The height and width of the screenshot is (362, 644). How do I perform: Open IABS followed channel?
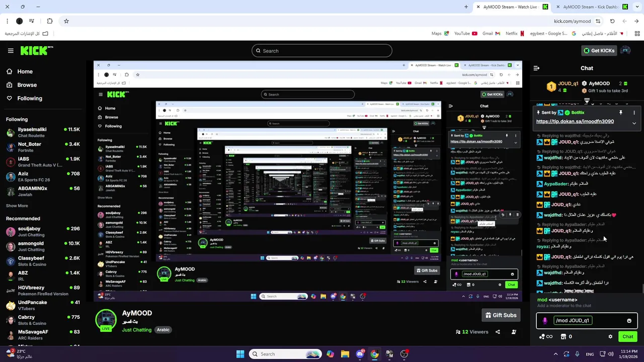[x=43, y=162]
